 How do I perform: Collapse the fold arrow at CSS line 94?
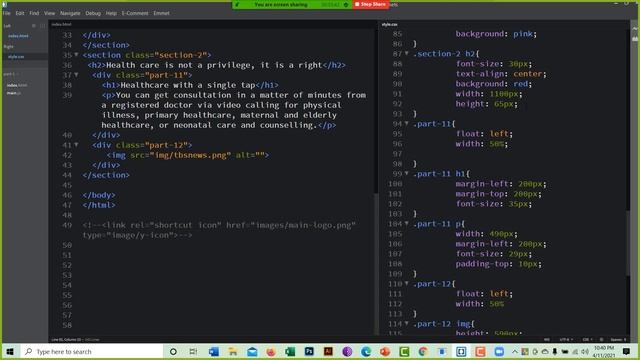tap(407, 124)
